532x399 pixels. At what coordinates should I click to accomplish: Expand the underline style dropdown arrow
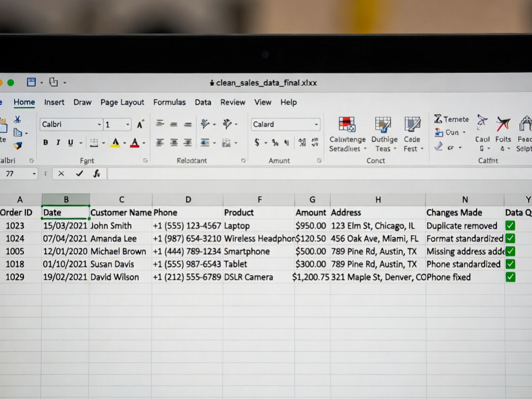point(81,143)
